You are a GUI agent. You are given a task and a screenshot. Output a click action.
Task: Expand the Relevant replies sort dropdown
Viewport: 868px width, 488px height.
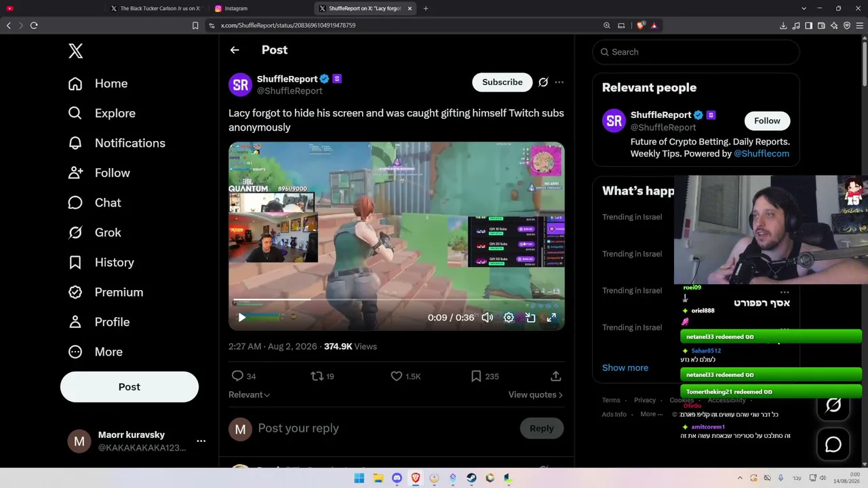point(249,394)
